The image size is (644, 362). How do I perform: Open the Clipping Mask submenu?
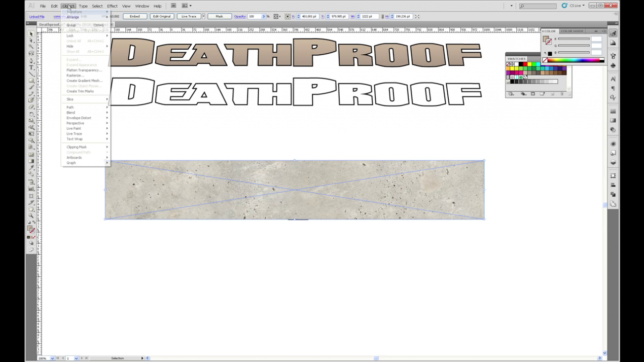click(77, 147)
